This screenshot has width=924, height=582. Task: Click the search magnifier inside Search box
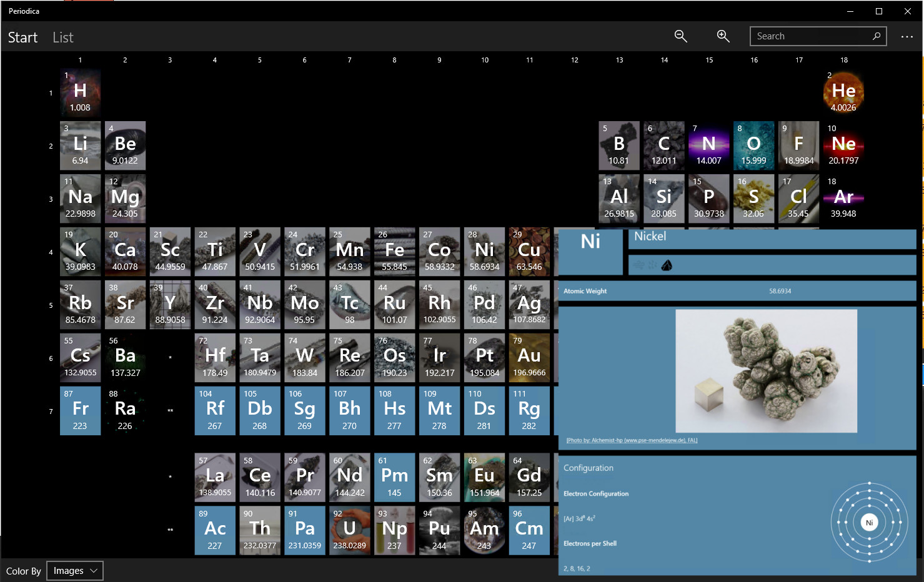tap(877, 36)
